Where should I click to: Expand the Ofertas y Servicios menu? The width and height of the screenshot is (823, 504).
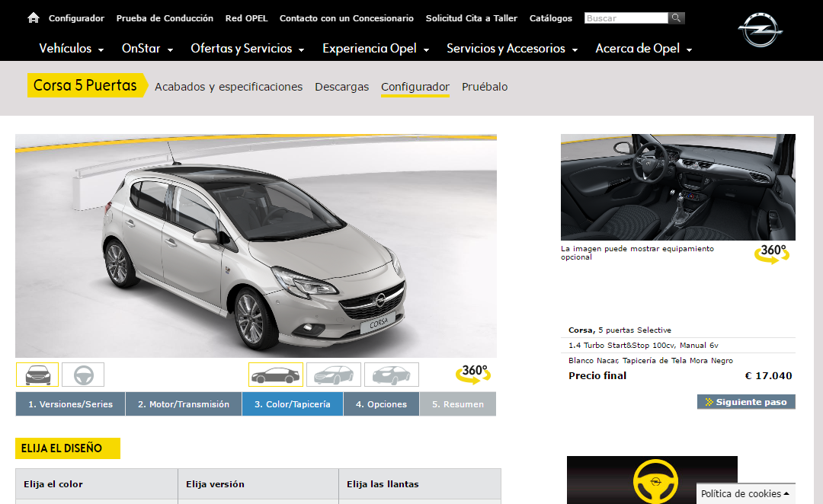click(247, 49)
